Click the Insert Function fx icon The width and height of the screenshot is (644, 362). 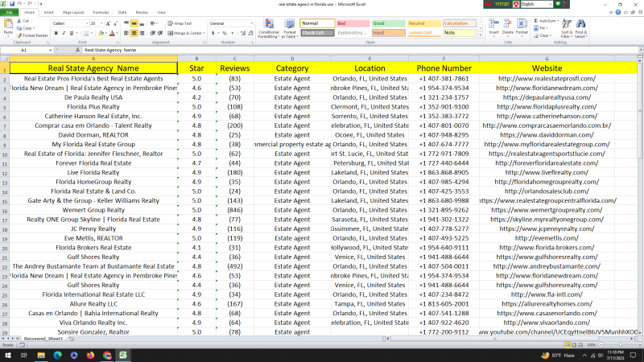point(77,50)
